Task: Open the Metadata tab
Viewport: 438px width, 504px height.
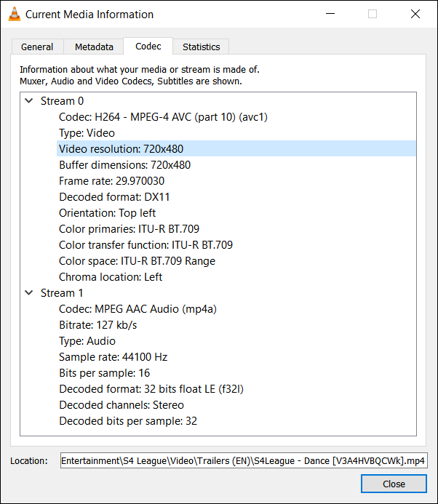Action: (94, 47)
